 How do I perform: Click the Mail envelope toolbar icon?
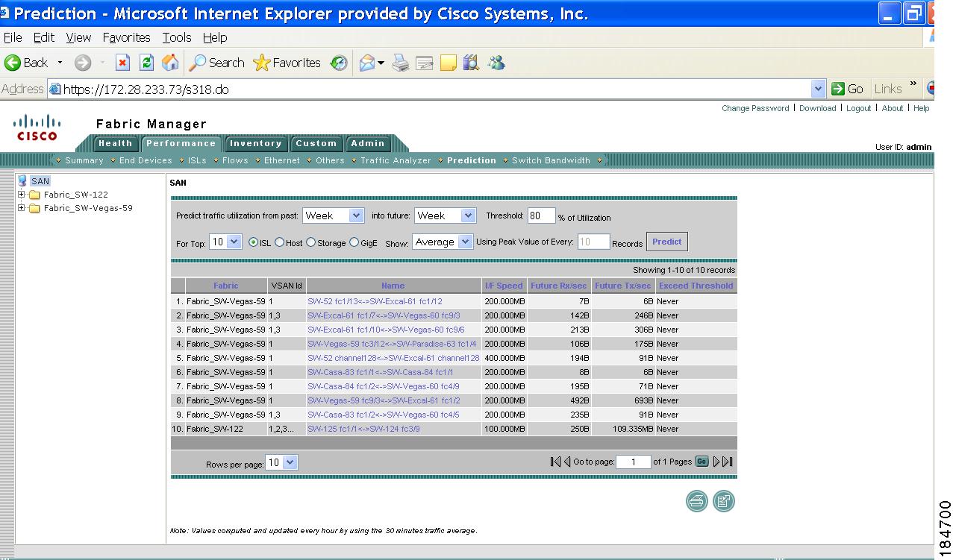(x=367, y=63)
